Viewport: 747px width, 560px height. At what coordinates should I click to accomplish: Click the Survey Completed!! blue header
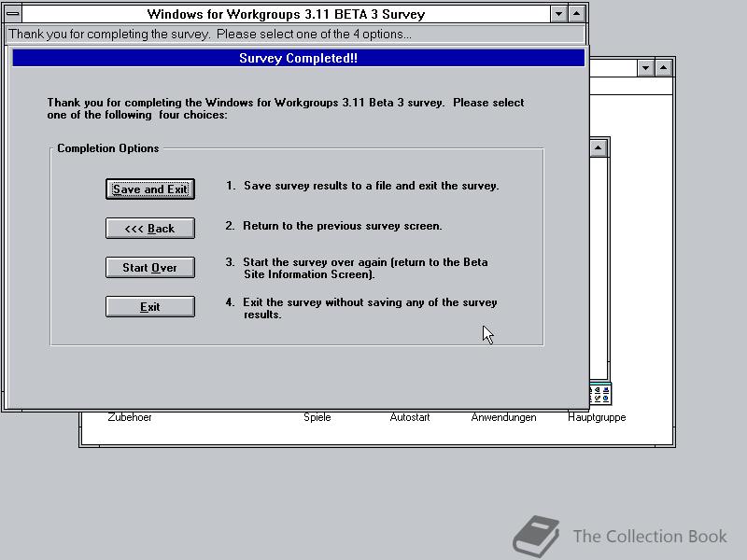point(298,58)
